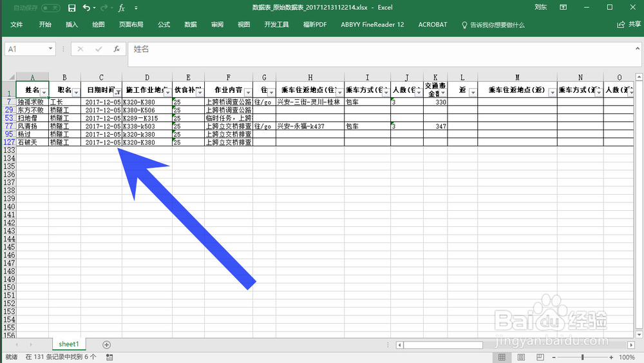Viewport: 644px width, 363px height.
Task: Click the horizontal scrollbar right arrow
Action: [631, 345]
